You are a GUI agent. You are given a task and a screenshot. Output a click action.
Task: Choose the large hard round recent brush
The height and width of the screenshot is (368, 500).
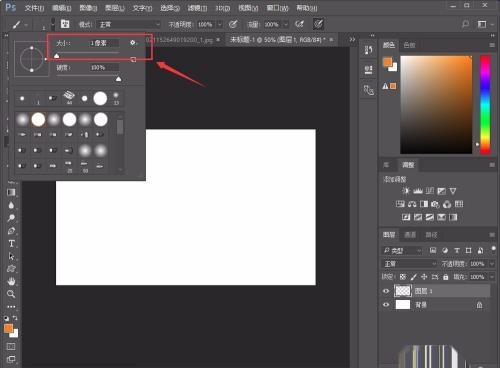100,98
